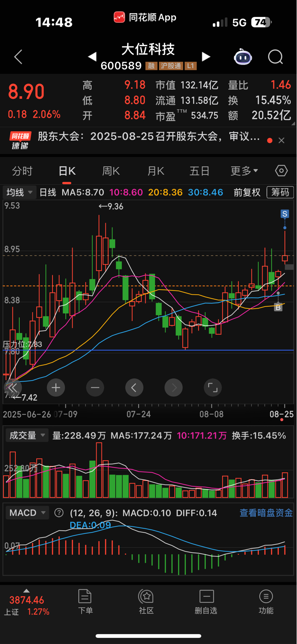Expand the 更多 chart period dropdown
This screenshot has width=297, height=644.
point(244,171)
